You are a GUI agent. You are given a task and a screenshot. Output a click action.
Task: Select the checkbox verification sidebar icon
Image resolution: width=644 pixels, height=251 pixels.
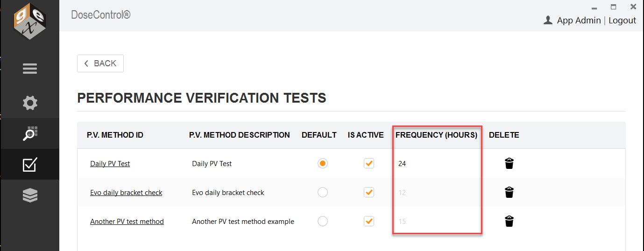(x=30, y=164)
